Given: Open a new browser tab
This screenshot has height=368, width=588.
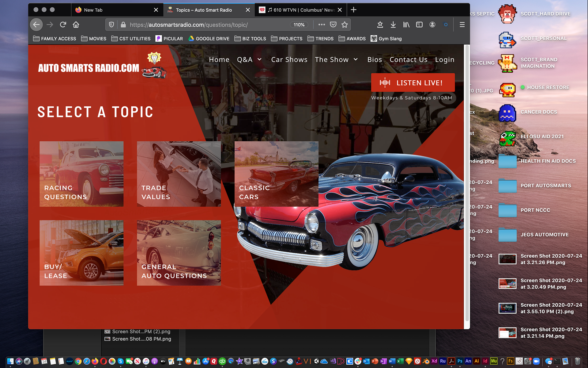Looking at the screenshot, I should [353, 10].
